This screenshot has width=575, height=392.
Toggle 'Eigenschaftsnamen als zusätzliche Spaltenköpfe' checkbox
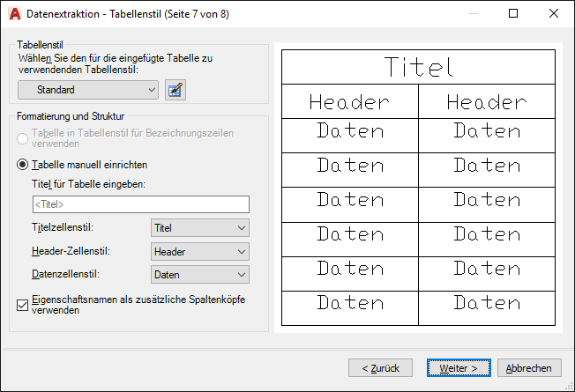pos(23,306)
